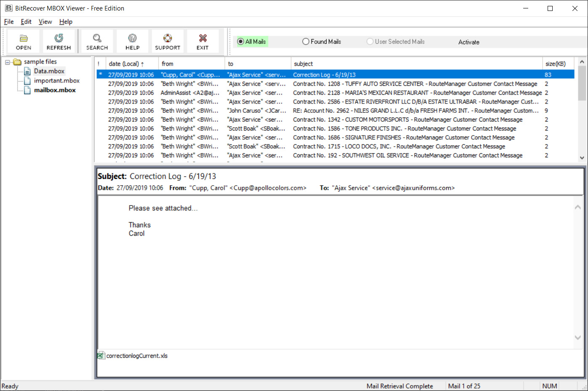The height and width of the screenshot is (391, 588).
Task: Open the File menu
Action: tap(9, 22)
